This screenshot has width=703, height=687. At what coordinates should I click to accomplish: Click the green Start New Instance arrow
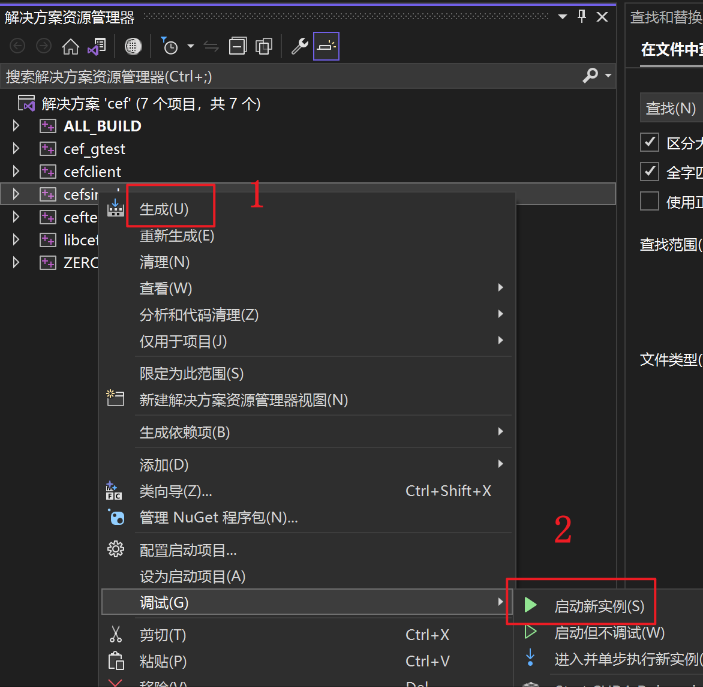pos(531,606)
